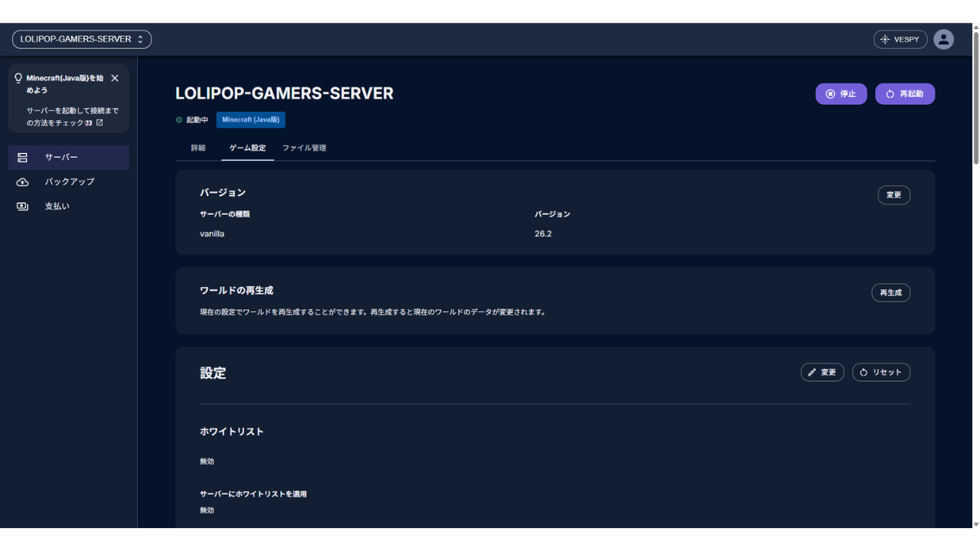The image size is (980, 551).
Task: Click the lightbulb tip icon
Action: pyautogui.click(x=18, y=78)
